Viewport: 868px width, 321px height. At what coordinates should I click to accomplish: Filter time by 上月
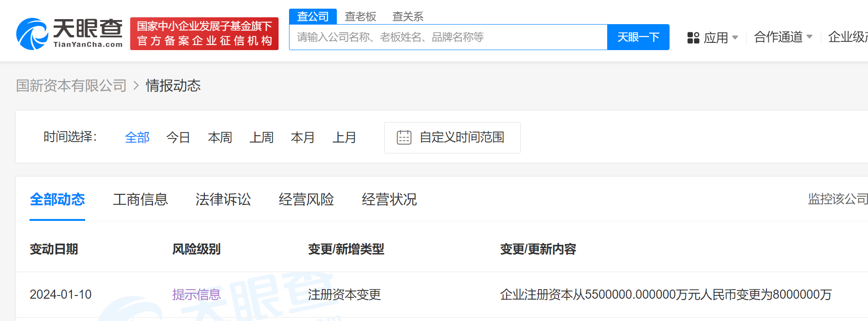coord(344,137)
